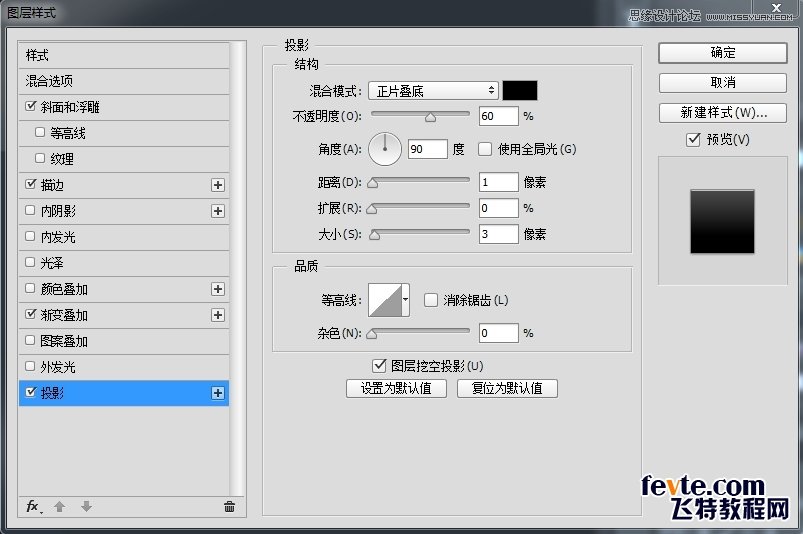Enable 消除锯齿 checkbox
The height and width of the screenshot is (534, 803).
[x=431, y=300]
